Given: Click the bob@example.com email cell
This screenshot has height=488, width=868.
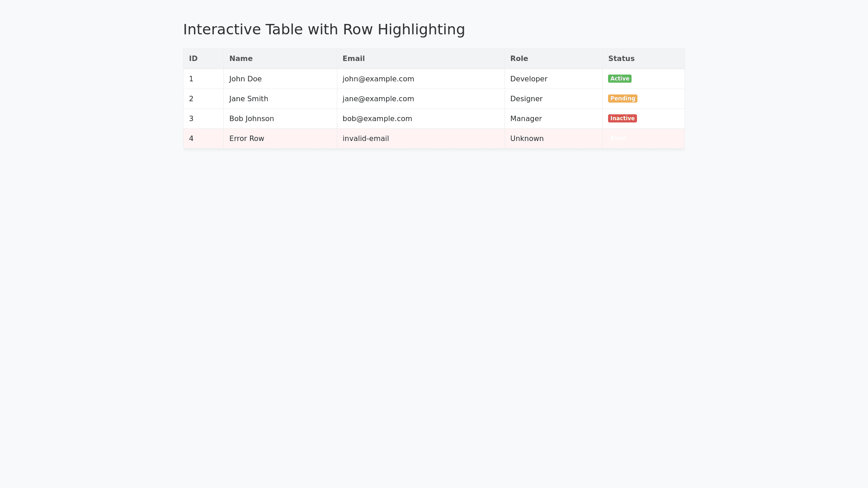Looking at the screenshot, I should point(377,119).
